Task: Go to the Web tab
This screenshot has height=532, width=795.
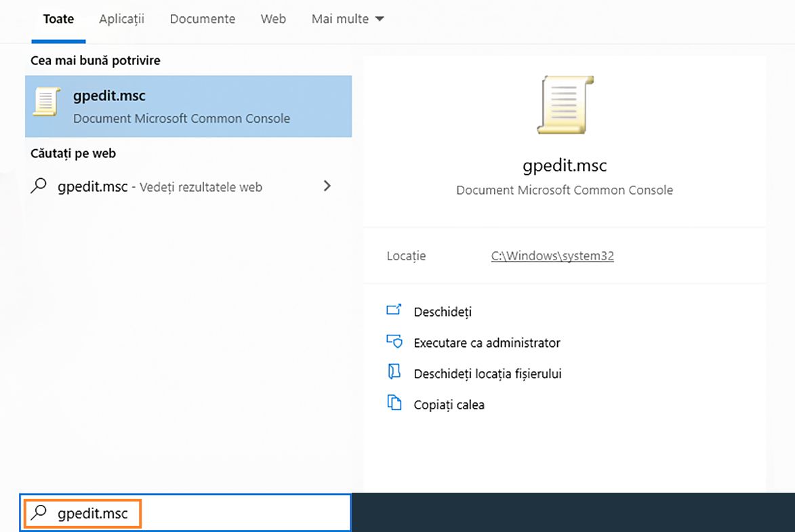Action: (x=273, y=19)
